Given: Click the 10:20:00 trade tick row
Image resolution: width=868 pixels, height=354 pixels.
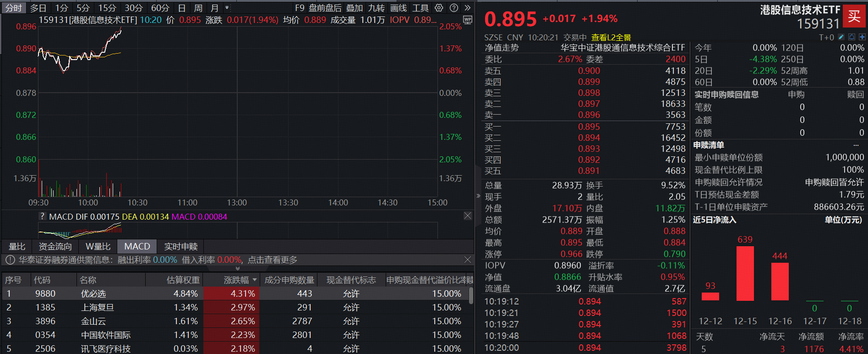Looking at the screenshot, I should tap(585, 348).
